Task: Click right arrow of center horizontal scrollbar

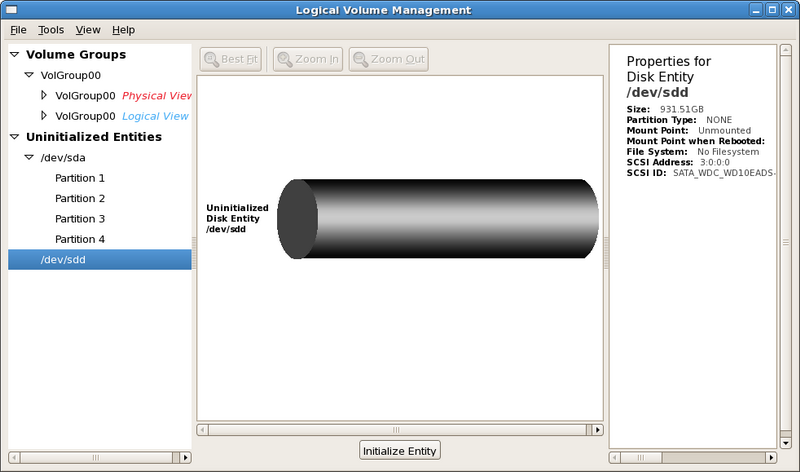Action: click(x=598, y=430)
